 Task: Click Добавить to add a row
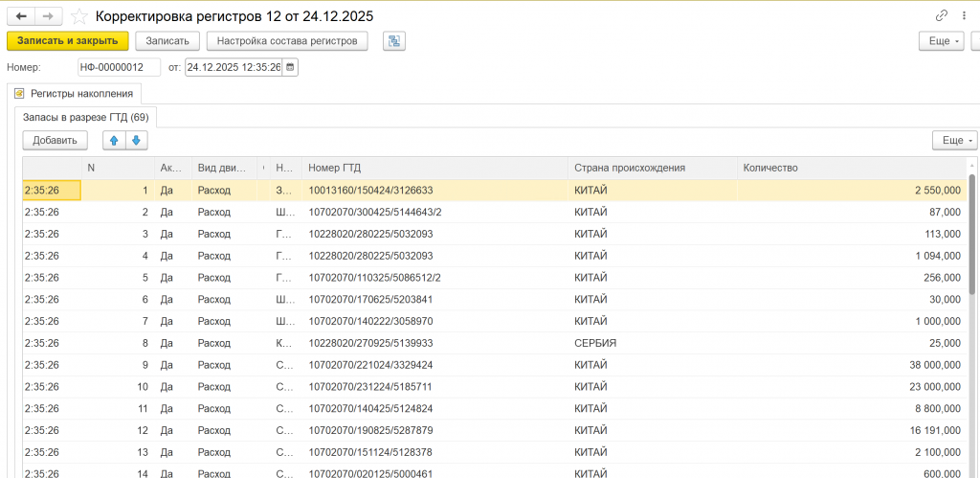55,140
